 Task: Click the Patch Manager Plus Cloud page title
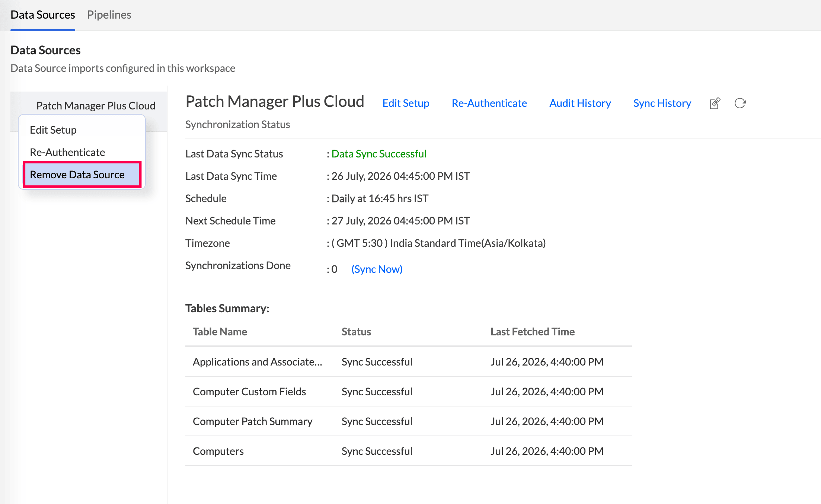275,101
